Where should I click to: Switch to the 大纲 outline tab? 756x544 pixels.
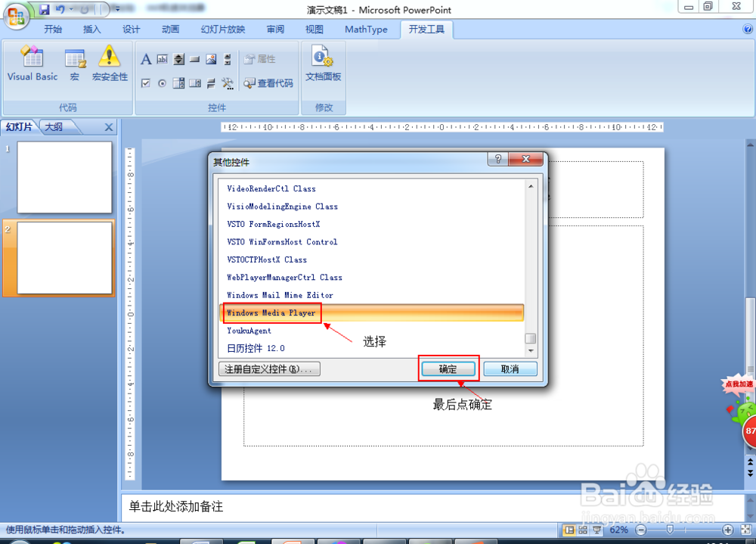point(54,127)
